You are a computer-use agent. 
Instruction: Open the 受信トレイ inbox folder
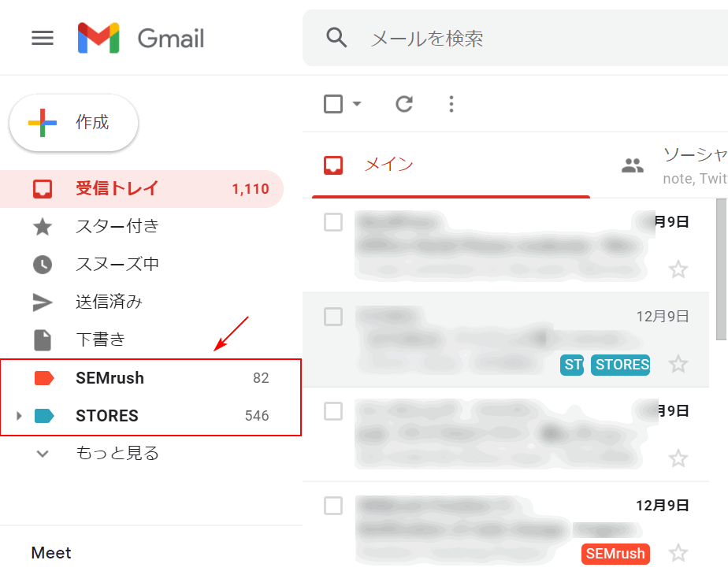point(117,189)
